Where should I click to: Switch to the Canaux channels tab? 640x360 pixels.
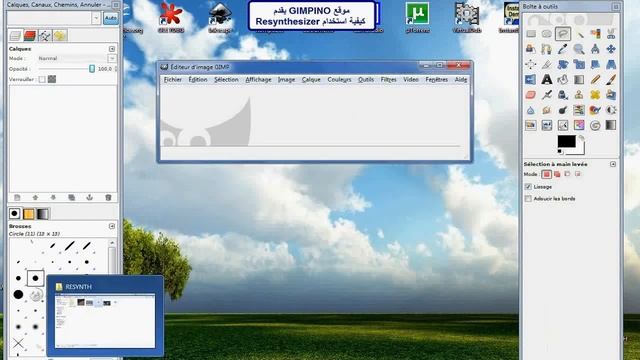click(x=30, y=36)
